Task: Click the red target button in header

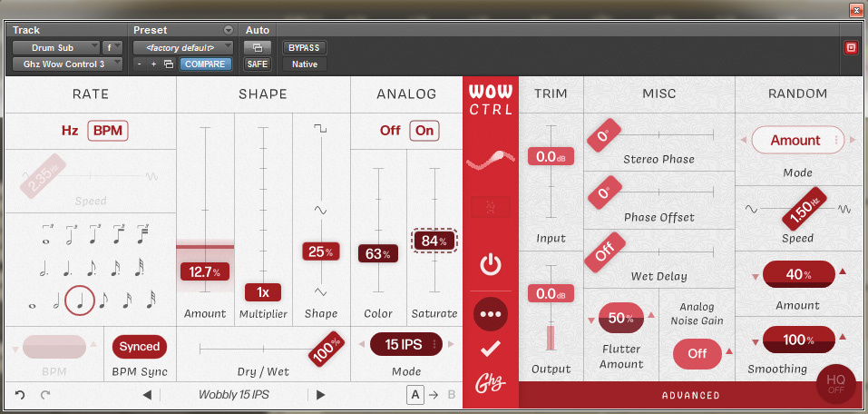Action: pyautogui.click(x=851, y=47)
